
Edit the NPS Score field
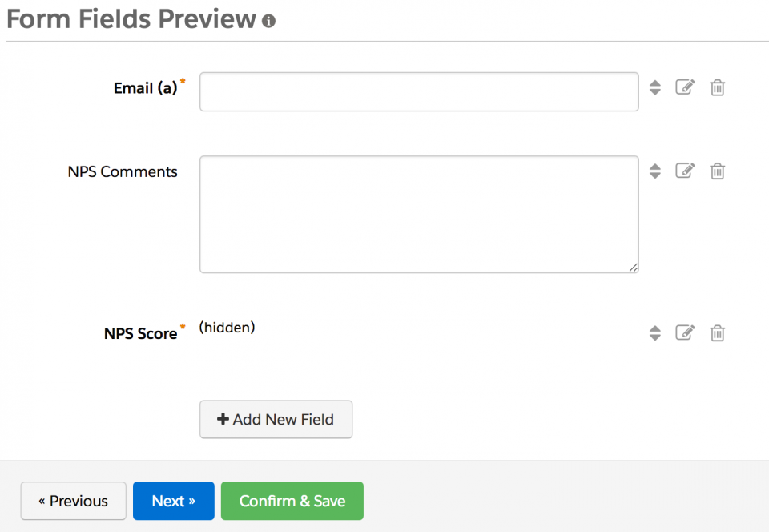coord(685,332)
